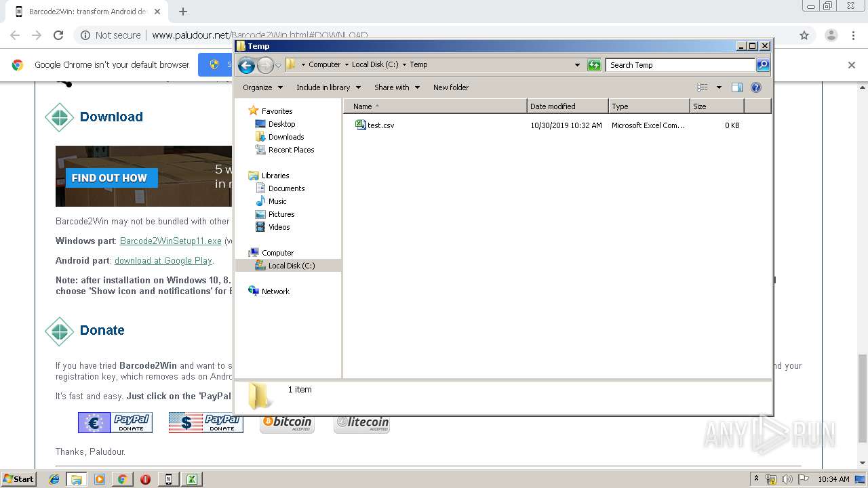
Task: Click the search magnifier in Temp window
Action: pos(763,65)
